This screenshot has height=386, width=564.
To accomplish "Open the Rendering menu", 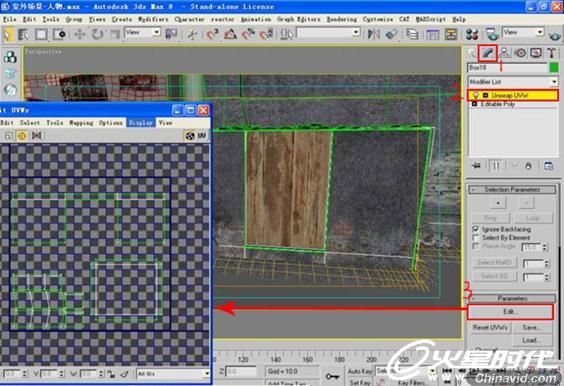I will (342, 19).
